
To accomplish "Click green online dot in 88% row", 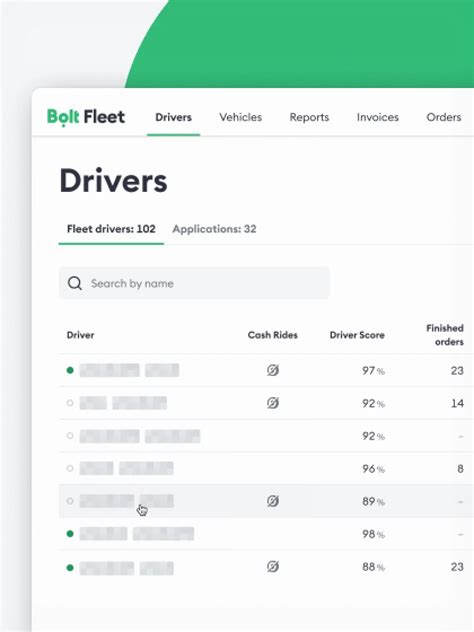I will 70,568.
